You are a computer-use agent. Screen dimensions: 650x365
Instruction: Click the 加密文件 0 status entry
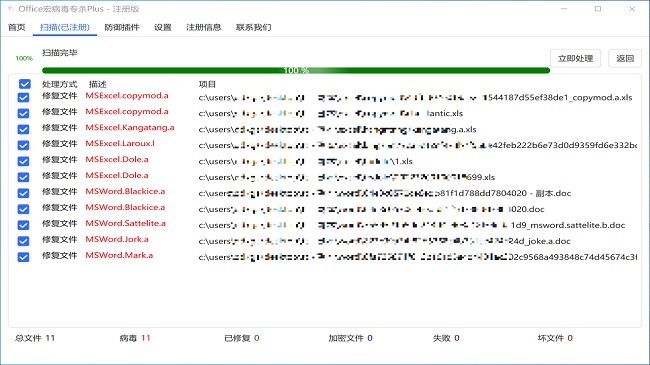point(350,338)
